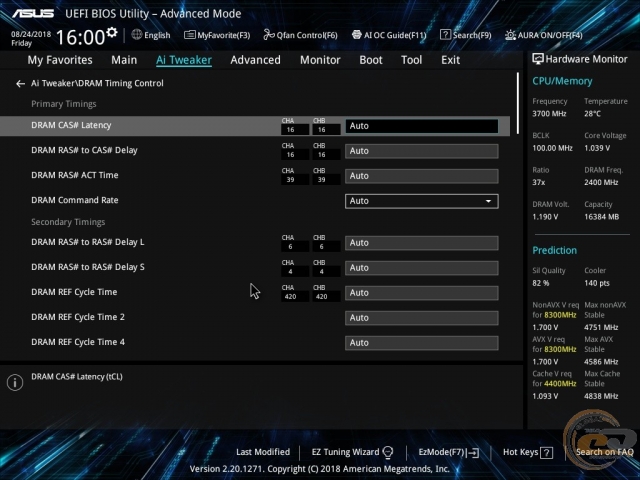Switch to EzMode(F7)
The image size is (640, 480).
pos(449,452)
